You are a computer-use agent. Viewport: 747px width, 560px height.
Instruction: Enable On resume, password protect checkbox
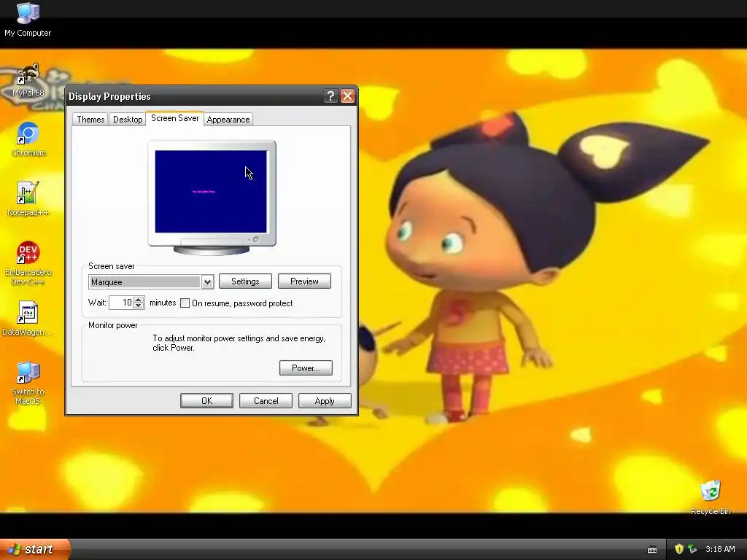[185, 303]
